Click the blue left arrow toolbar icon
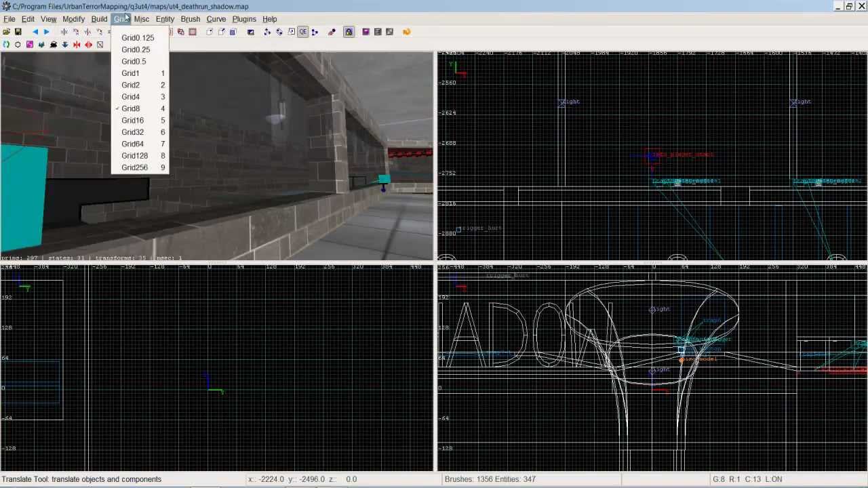Viewport: 868px width, 488px height. (x=35, y=32)
